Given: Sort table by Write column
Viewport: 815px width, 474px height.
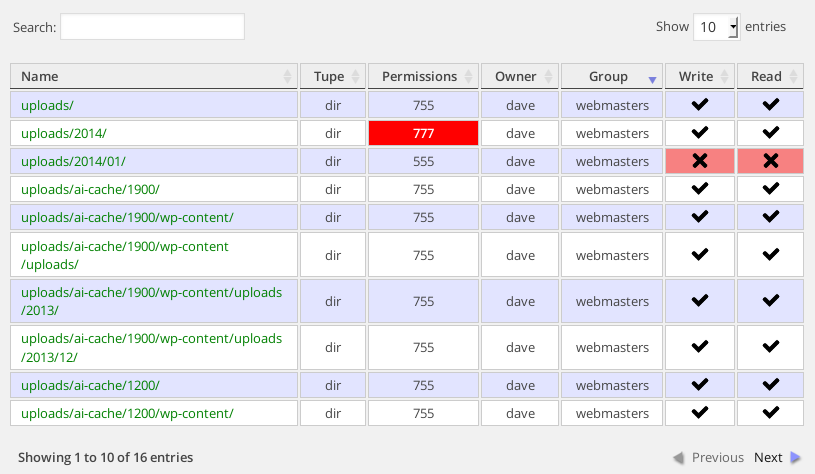Looking at the screenshot, I should (x=700, y=76).
